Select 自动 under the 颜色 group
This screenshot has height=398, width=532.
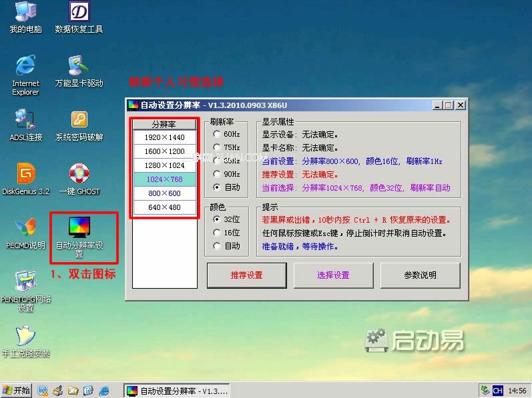pos(227,246)
